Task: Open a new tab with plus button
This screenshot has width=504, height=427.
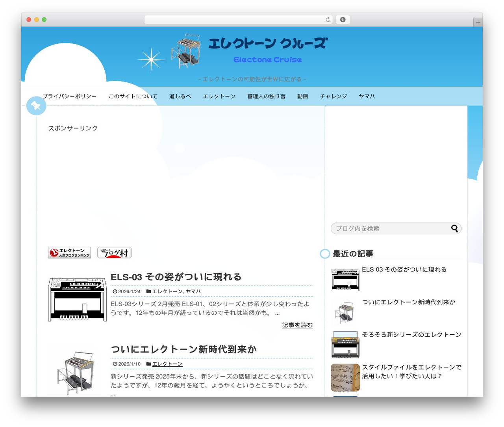Action: (478, 22)
